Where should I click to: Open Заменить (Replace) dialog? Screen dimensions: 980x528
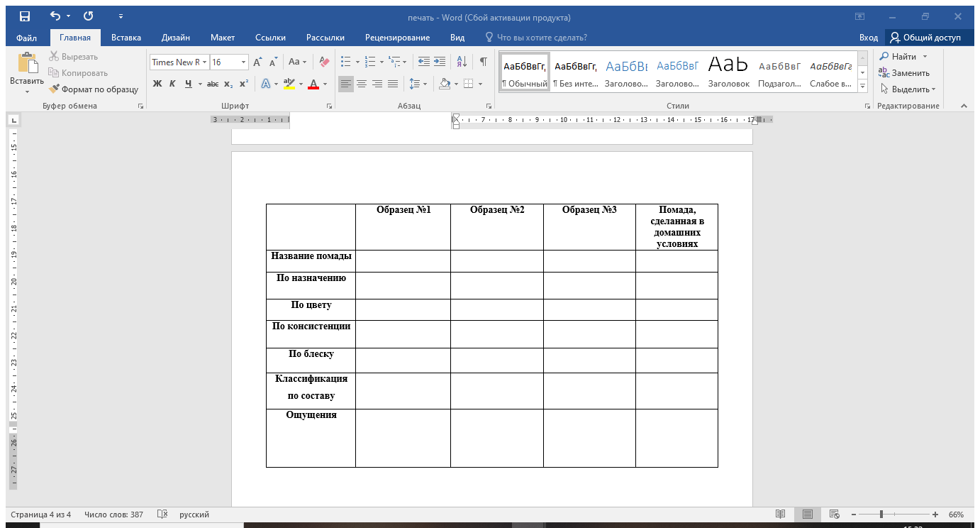[904, 73]
